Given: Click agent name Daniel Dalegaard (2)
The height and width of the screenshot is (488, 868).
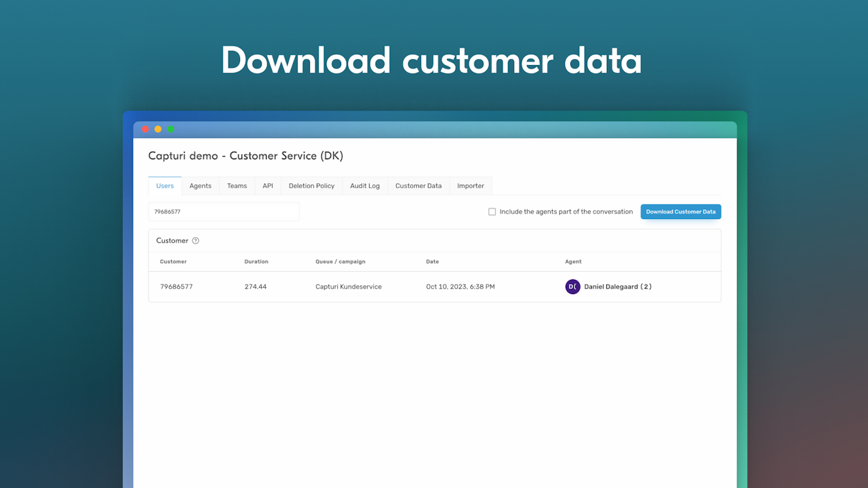Looking at the screenshot, I should click(618, 287).
